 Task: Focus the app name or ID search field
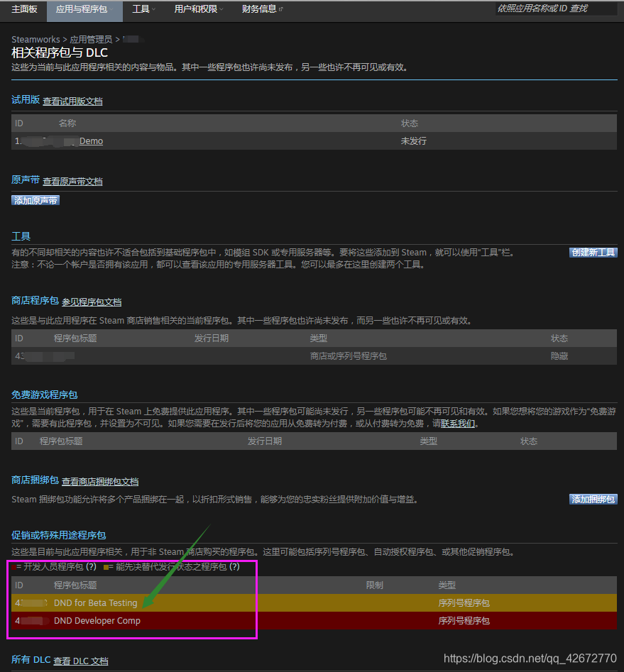556,9
